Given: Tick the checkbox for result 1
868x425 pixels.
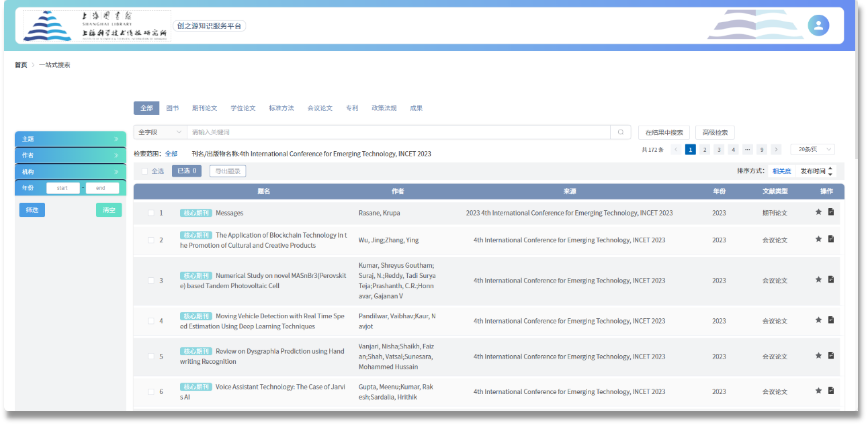Looking at the screenshot, I should click(151, 213).
